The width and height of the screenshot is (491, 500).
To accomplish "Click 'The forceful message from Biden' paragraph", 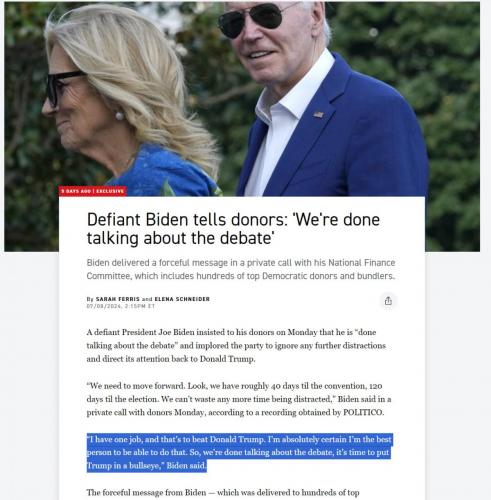I will tap(223, 493).
